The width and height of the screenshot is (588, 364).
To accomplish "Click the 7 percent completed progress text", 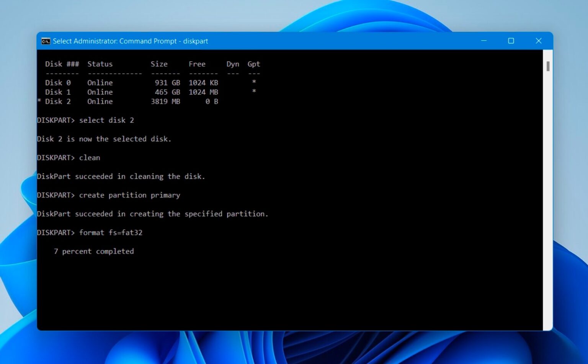I will 94,251.
